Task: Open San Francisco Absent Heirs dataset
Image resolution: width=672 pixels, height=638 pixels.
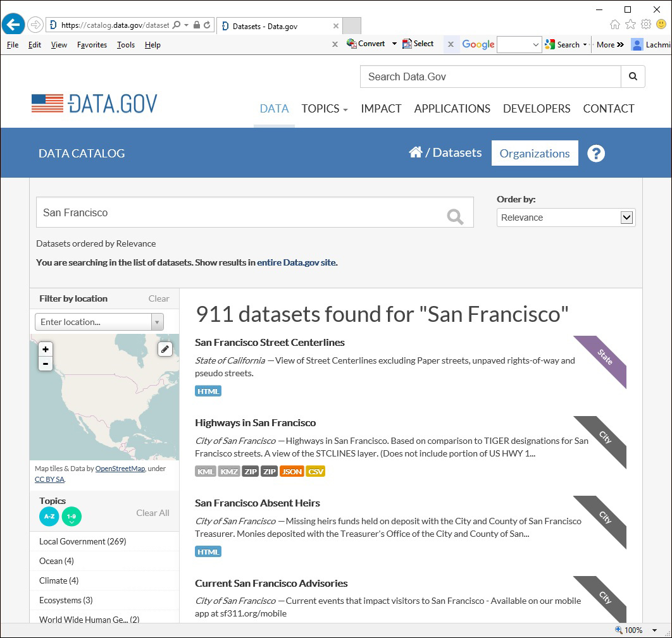Action: [258, 503]
